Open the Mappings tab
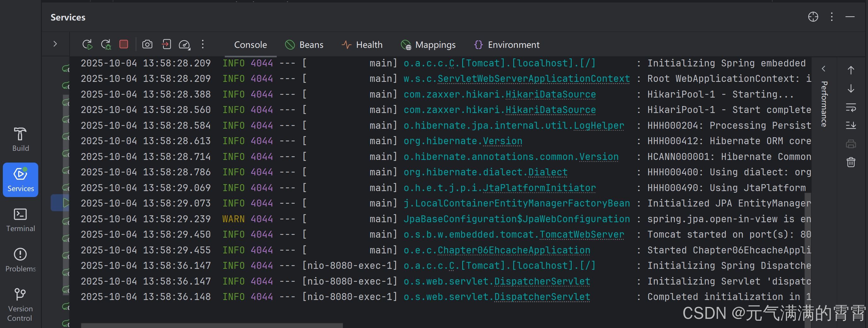The height and width of the screenshot is (328, 868). (x=428, y=45)
